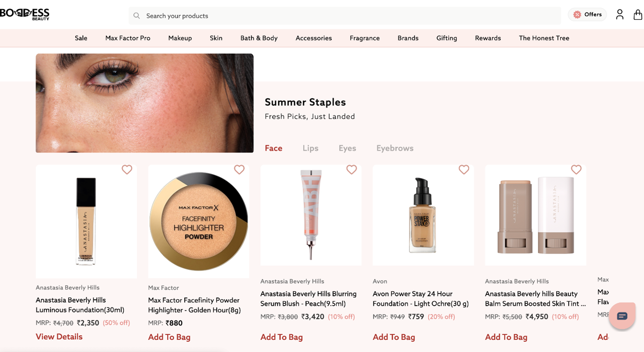Image resolution: width=644 pixels, height=352 pixels.
Task: Switch to the Lips tab
Action: [310, 148]
